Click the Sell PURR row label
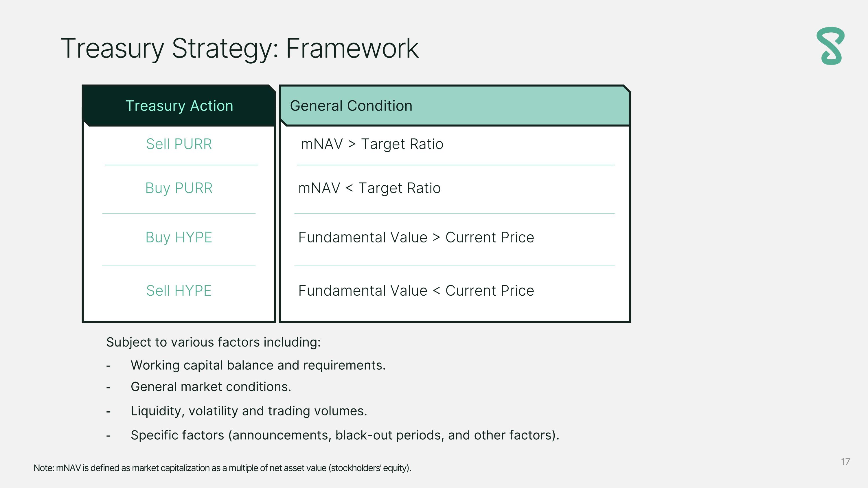Image resolution: width=868 pixels, height=488 pixels. (x=179, y=144)
